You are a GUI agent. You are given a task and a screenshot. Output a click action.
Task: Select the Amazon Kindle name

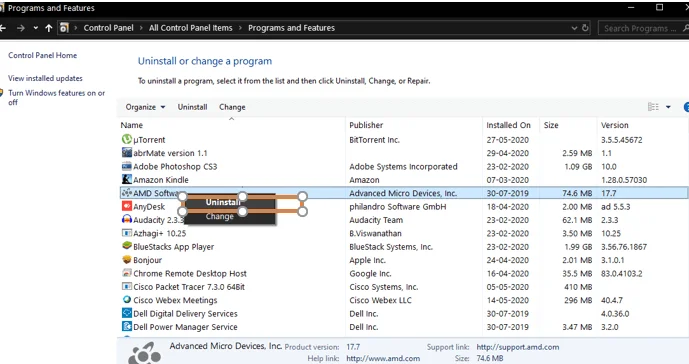(x=161, y=180)
